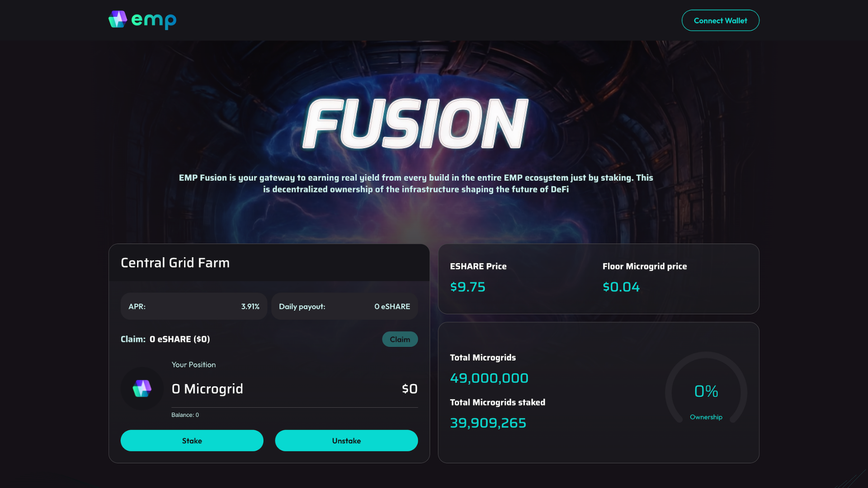The image size is (868, 488).
Task: Click the $0 position value
Action: [410, 389]
